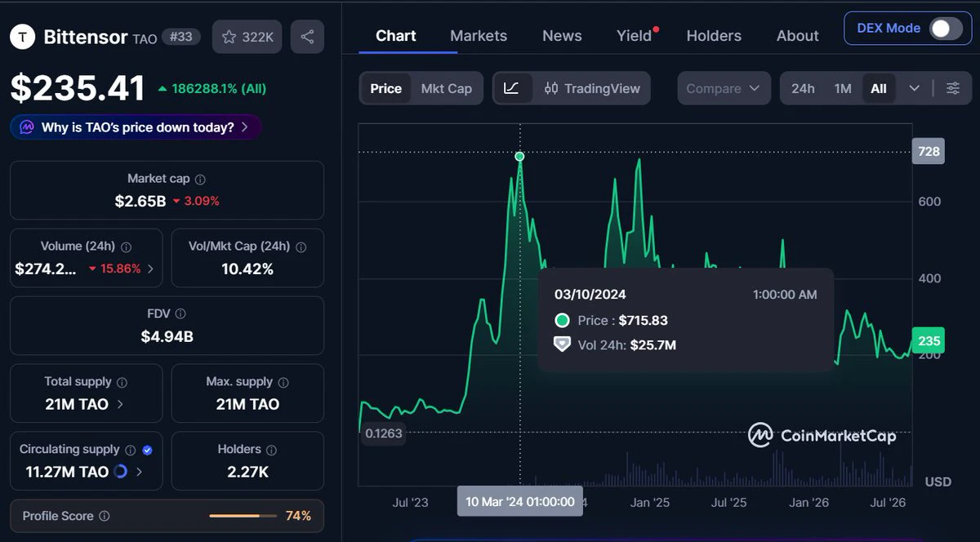
Task: Toggle DEX Mode switch
Action: 946,29
